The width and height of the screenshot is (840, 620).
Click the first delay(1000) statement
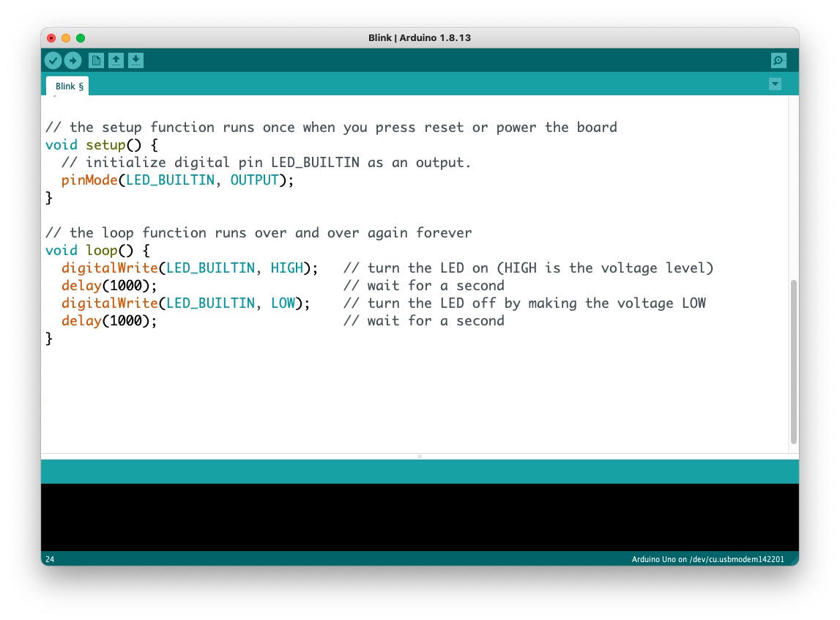pyautogui.click(x=108, y=286)
